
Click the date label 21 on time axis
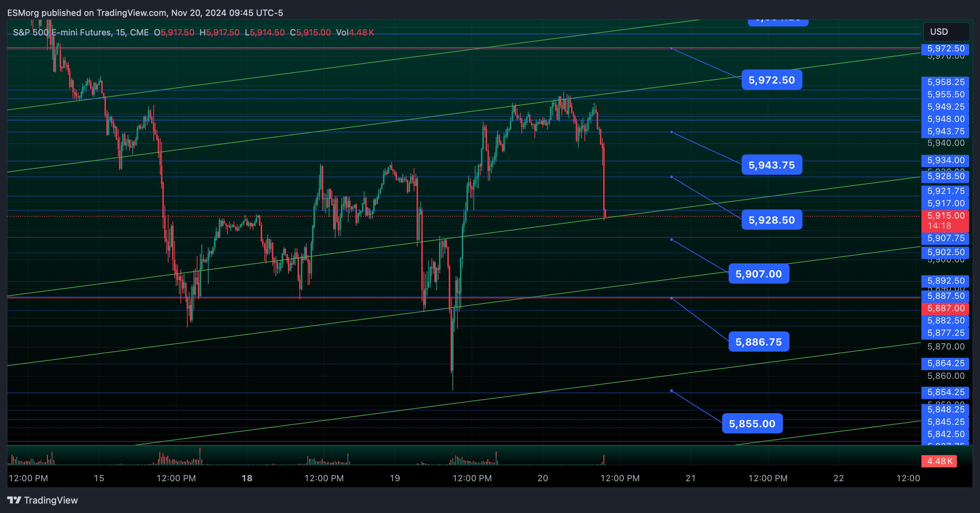[x=691, y=478]
